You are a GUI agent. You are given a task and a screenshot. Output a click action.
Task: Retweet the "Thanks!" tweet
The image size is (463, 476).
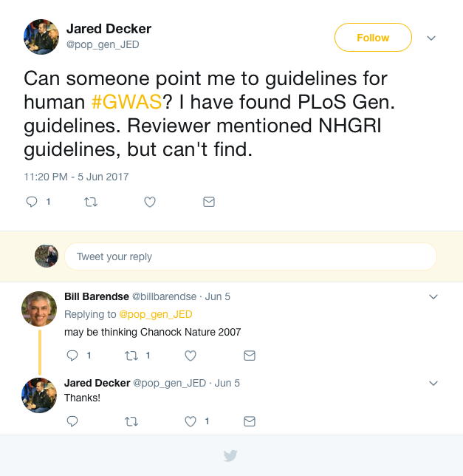pyautogui.click(x=131, y=421)
